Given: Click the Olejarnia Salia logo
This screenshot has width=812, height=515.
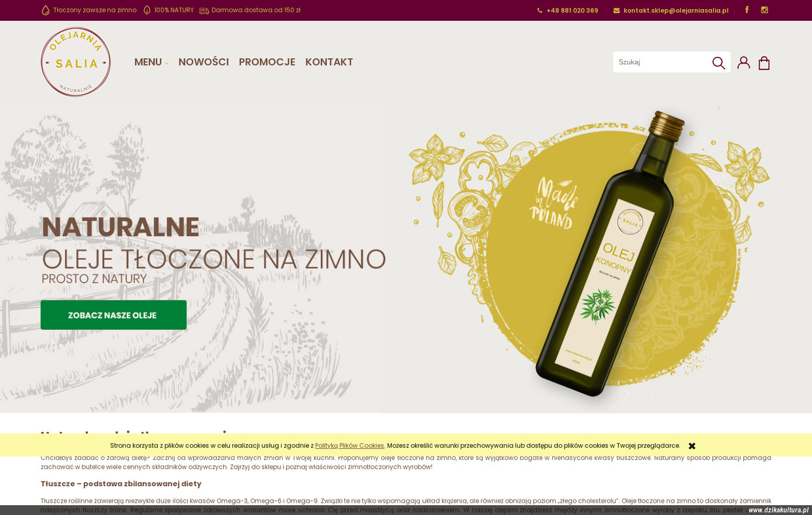Looking at the screenshot, I should (x=75, y=62).
